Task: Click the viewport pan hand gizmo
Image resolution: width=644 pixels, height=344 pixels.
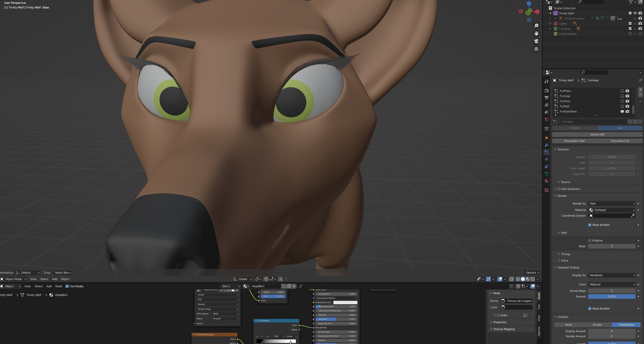Action: 536,33
